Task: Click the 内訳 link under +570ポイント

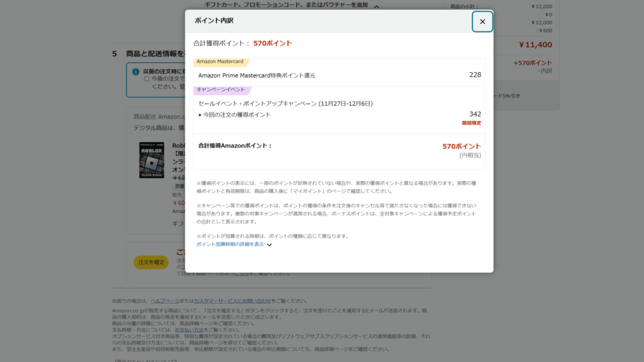Action: pyautogui.click(x=545, y=71)
